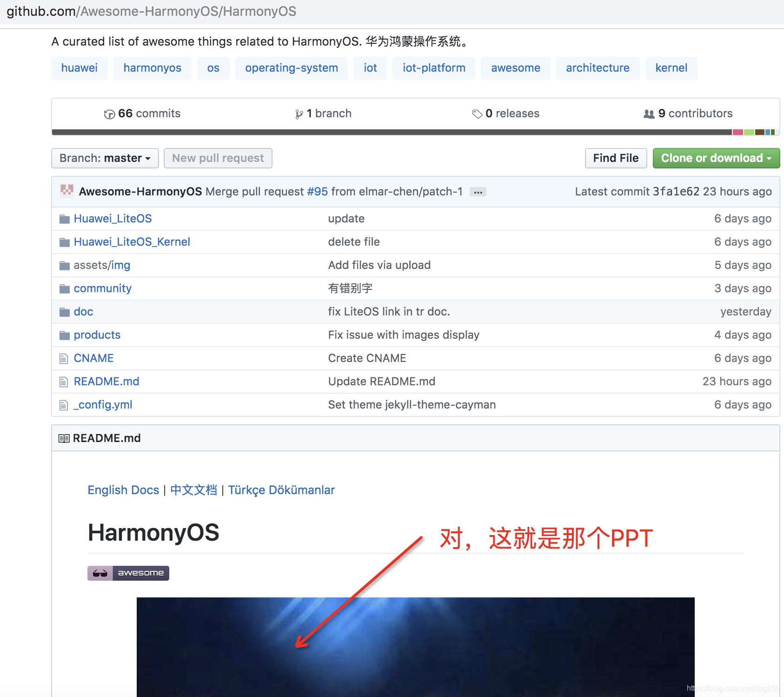Select the os topic tag
This screenshot has height=697, width=784.
(x=213, y=68)
